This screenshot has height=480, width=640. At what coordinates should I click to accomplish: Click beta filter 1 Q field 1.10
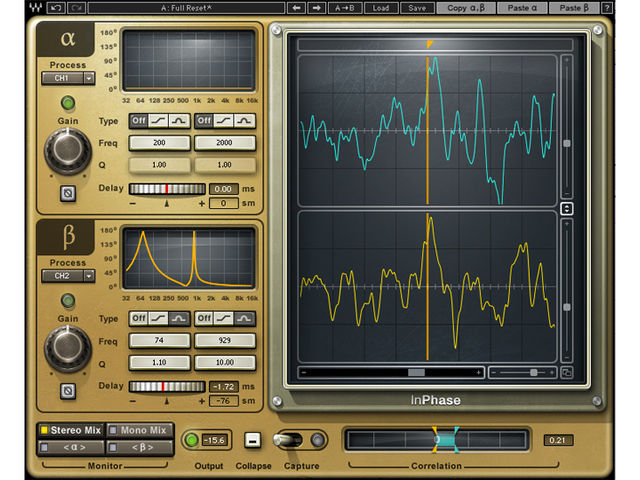(x=159, y=362)
